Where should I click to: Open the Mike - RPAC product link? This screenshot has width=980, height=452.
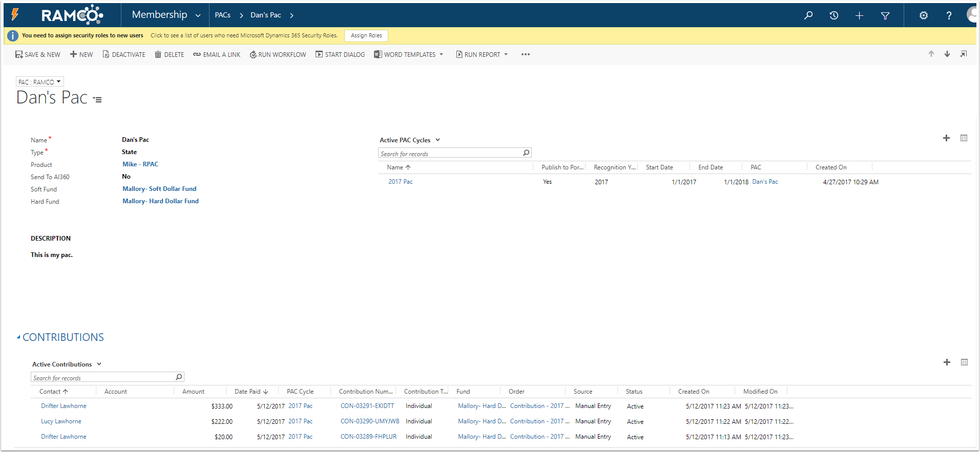coord(140,164)
